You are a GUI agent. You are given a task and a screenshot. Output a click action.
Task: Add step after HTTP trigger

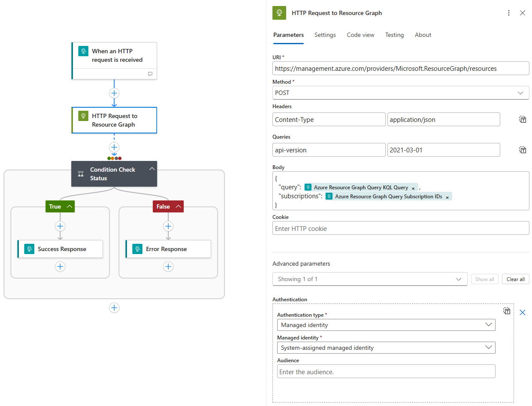click(x=114, y=93)
